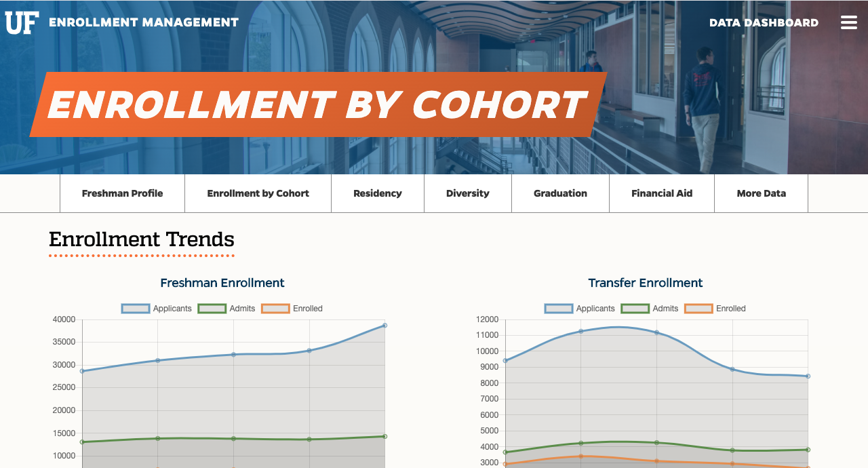Open the Residency tab
The height and width of the screenshot is (468, 868).
click(x=378, y=193)
